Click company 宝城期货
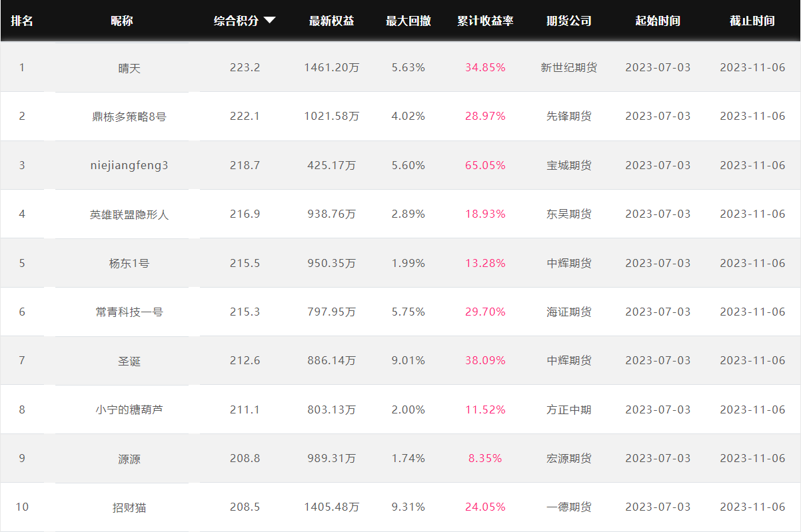 click(569, 165)
